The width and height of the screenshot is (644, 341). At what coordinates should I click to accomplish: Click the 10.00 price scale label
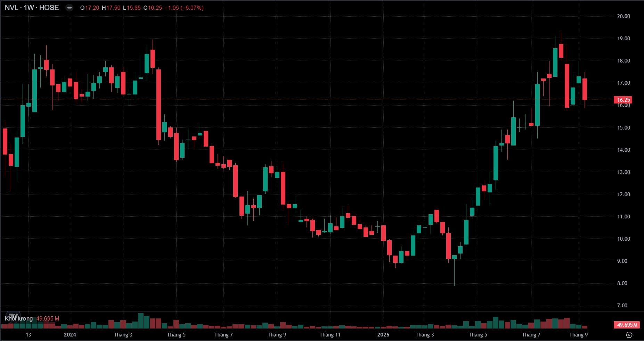623,239
